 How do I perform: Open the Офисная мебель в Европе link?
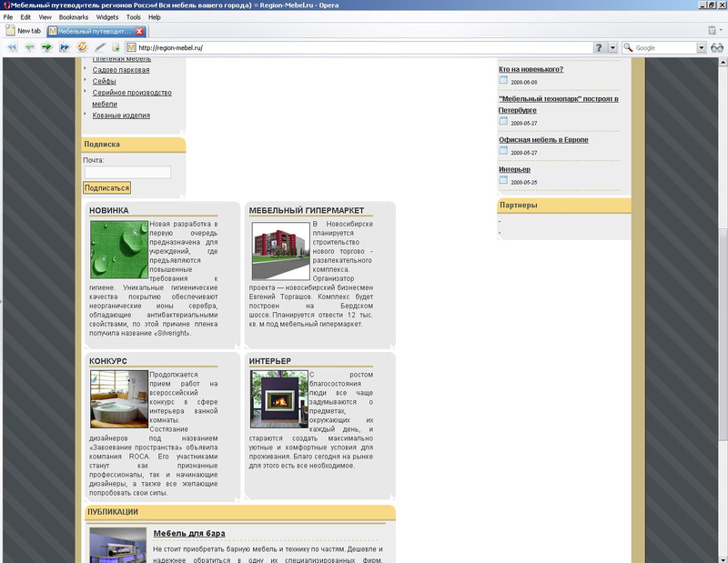coord(543,140)
